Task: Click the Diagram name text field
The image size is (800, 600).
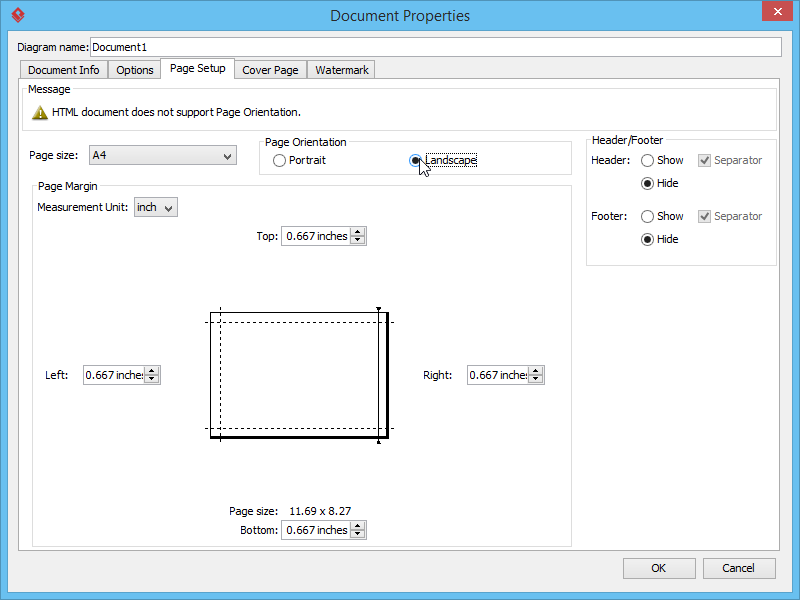Action: pyautogui.click(x=436, y=47)
